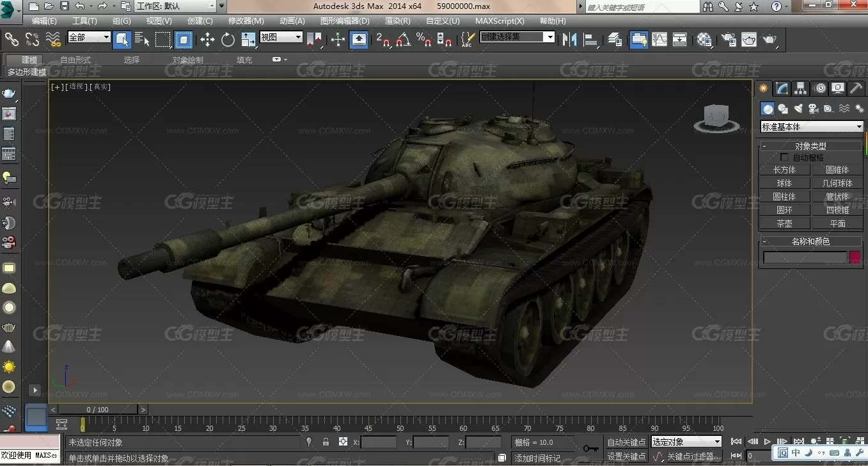Click the Render Production teapot icon
868x466 pixels.
[769, 40]
